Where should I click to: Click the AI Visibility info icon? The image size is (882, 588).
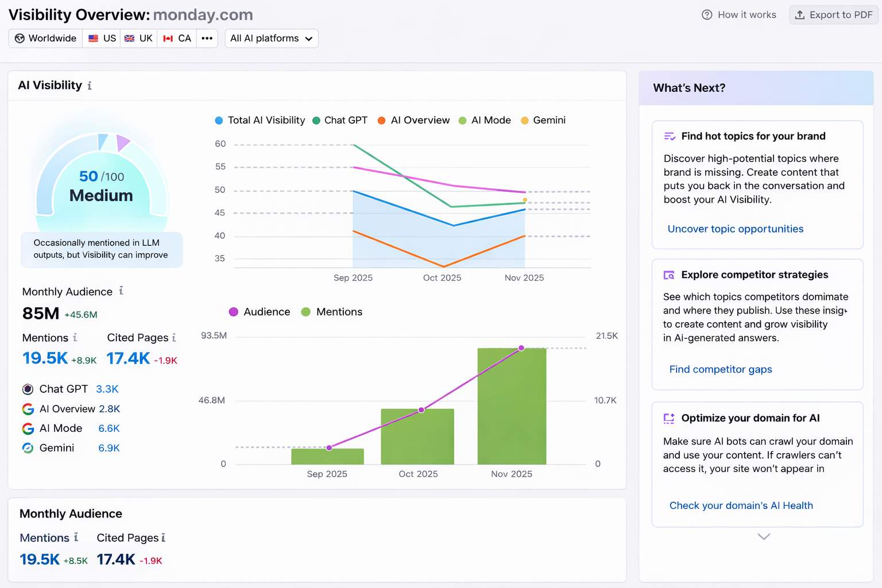(90, 86)
